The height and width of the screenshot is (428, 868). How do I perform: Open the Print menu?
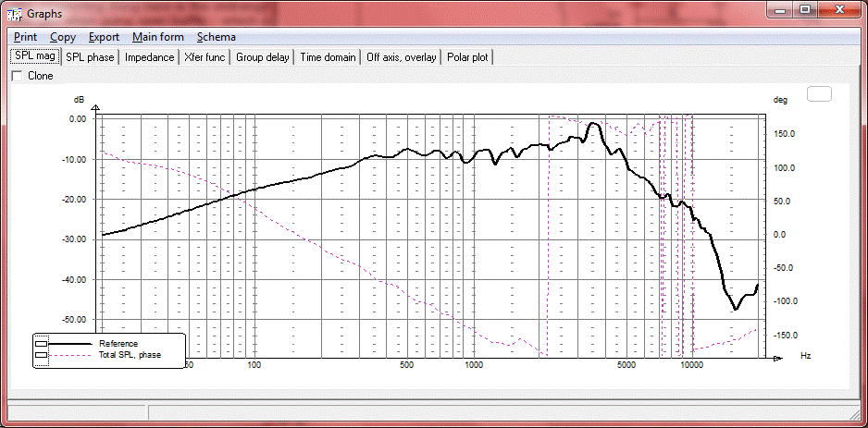pyautogui.click(x=26, y=37)
